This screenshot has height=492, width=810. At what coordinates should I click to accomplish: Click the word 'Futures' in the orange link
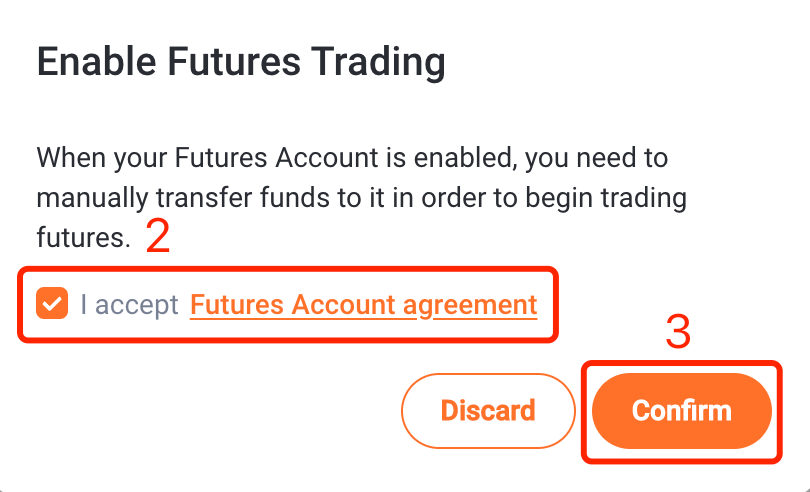point(237,304)
